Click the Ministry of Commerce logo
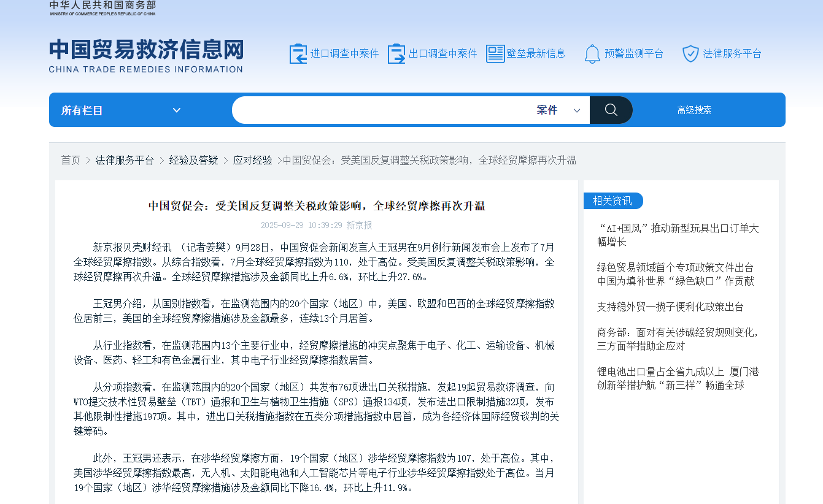This screenshot has height=504, width=823. (x=102, y=8)
